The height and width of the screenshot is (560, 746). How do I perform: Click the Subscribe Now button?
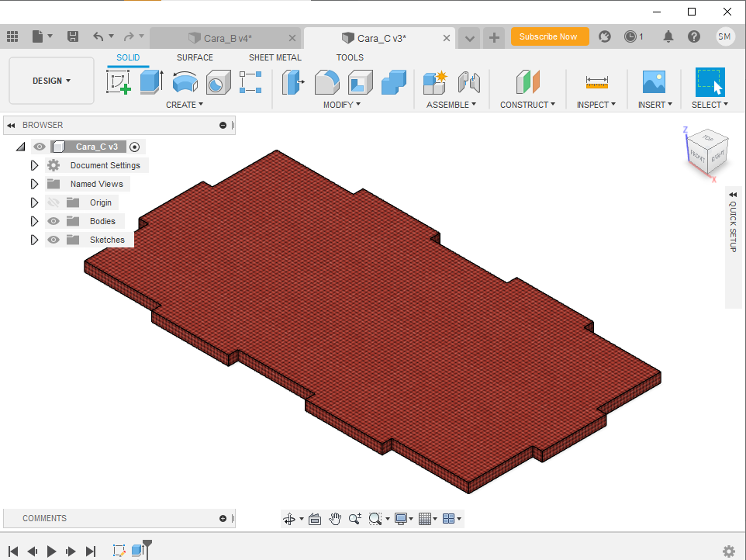[550, 36]
